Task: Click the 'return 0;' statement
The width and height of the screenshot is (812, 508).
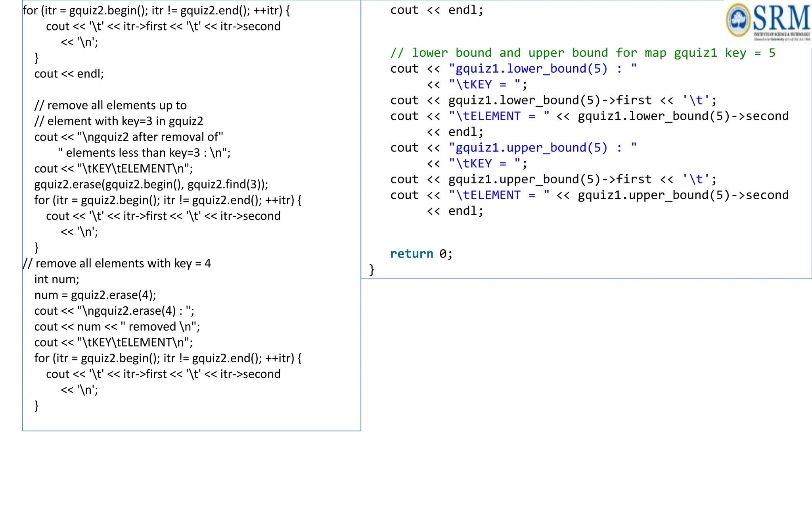Action: 421,254
